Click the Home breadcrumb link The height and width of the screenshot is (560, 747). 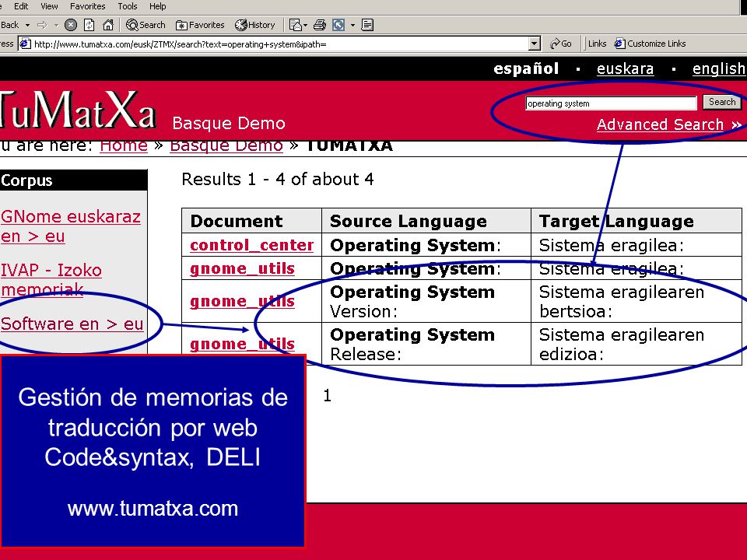pos(124,145)
